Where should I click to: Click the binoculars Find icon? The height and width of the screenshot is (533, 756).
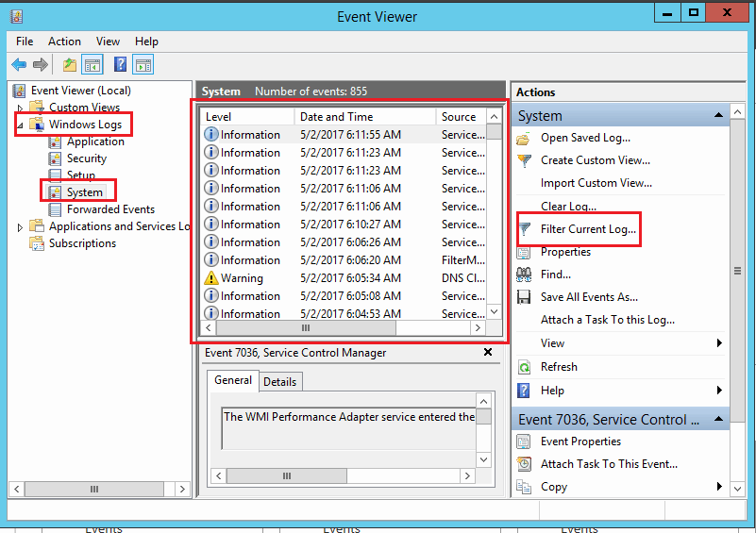point(524,275)
